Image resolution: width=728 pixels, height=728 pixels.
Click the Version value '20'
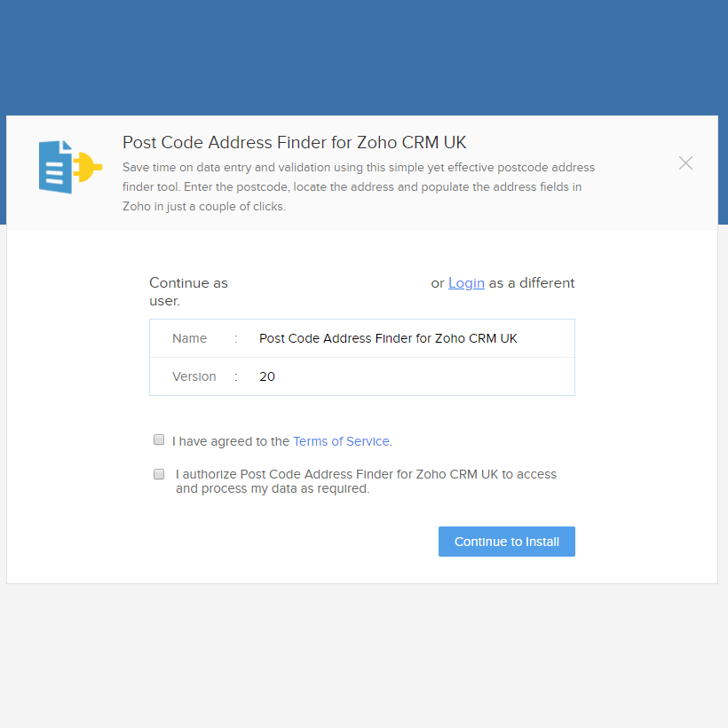pyautogui.click(x=267, y=376)
